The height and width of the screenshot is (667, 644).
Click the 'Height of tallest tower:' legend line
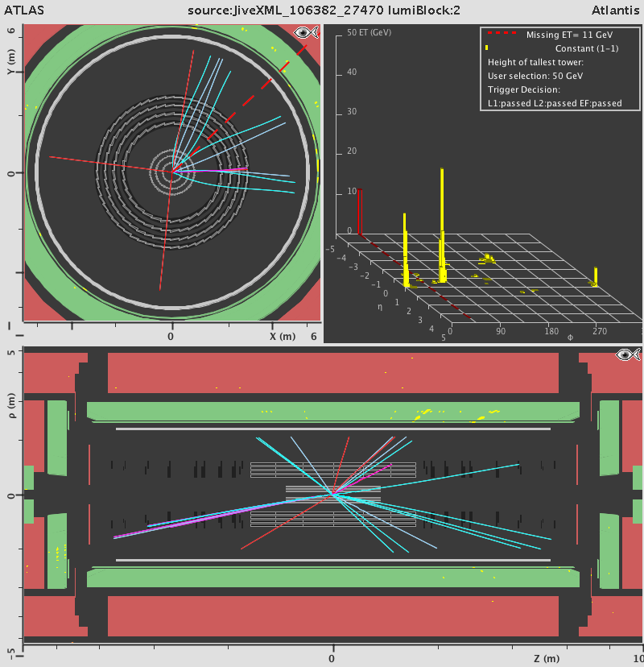pos(535,62)
